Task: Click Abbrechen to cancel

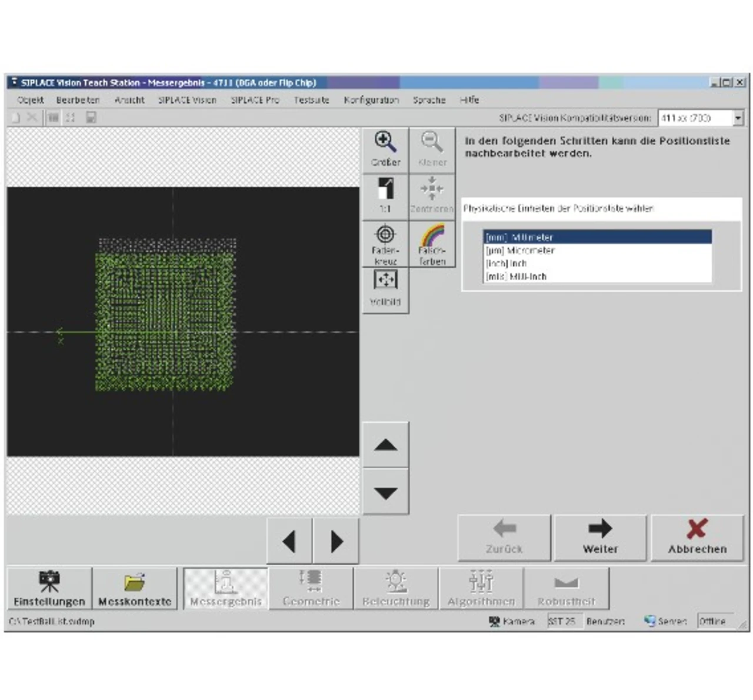Action: [x=697, y=538]
